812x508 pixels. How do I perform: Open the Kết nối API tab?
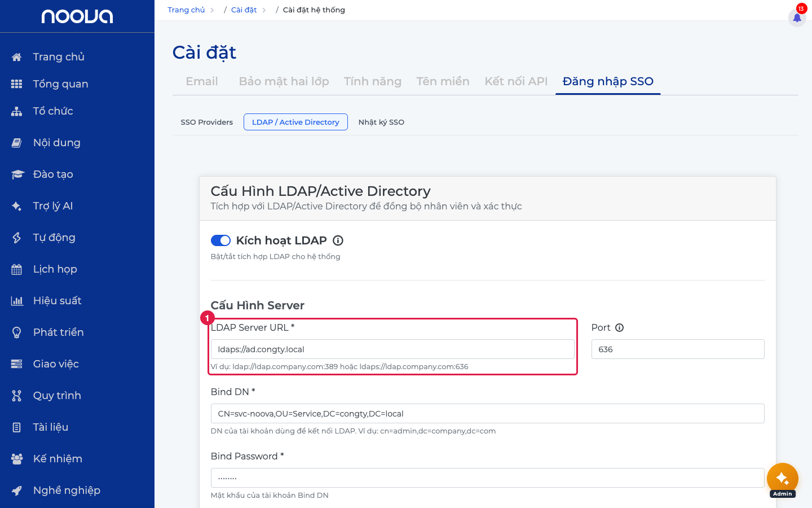[516, 81]
